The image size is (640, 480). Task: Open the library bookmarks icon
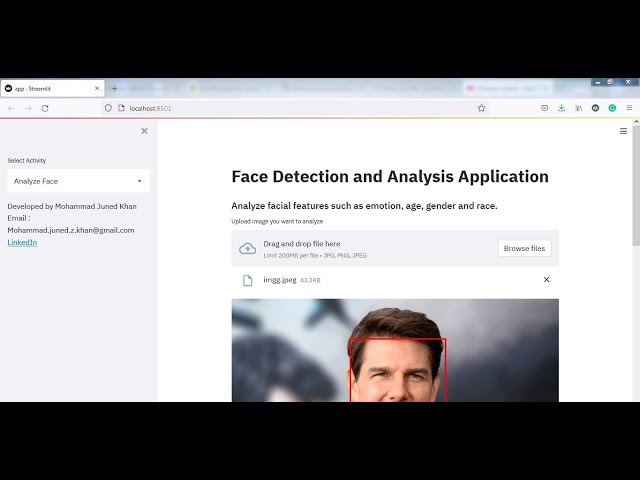[579, 108]
